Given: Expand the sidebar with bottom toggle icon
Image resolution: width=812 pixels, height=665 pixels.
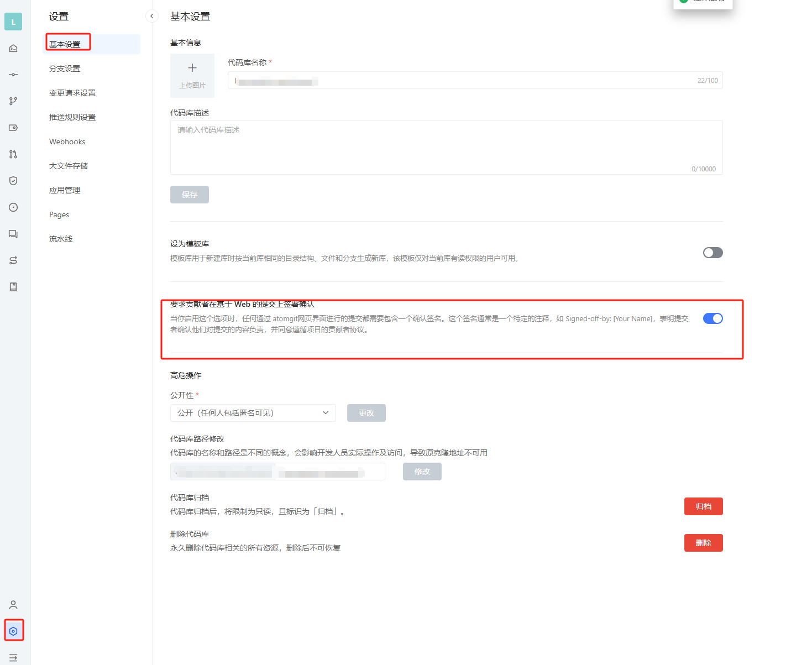Looking at the screenshot, I should point(13,658).
